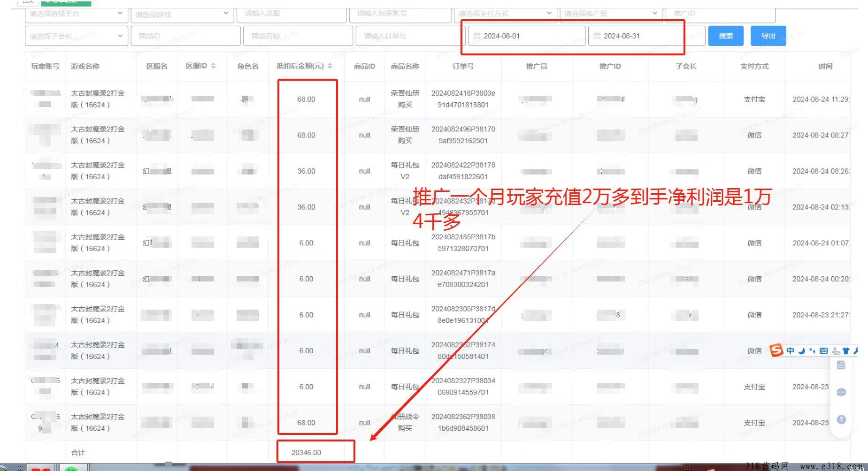Open the 请选择支付方式 payment dropdown

point(505,14)
